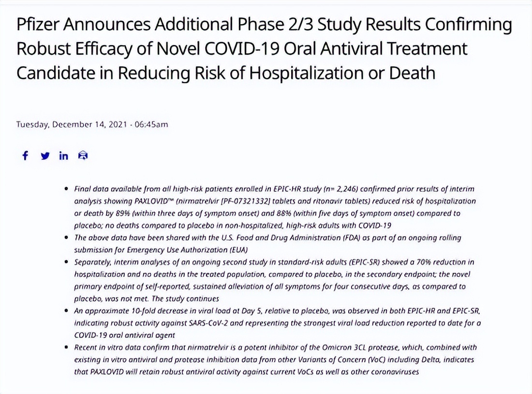Send the article via email icon
Viewport: 532px width, 394px height.
tap(83, 156)
